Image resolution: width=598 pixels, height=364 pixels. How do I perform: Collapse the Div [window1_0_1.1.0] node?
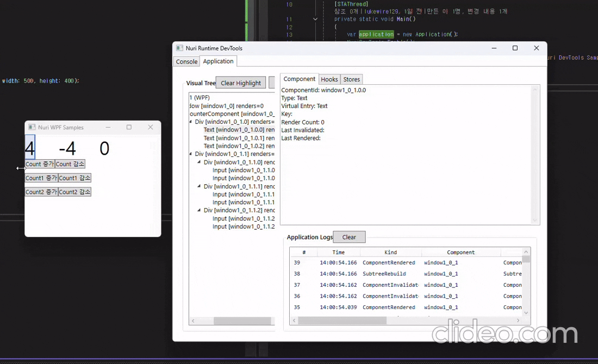point(199,162)
